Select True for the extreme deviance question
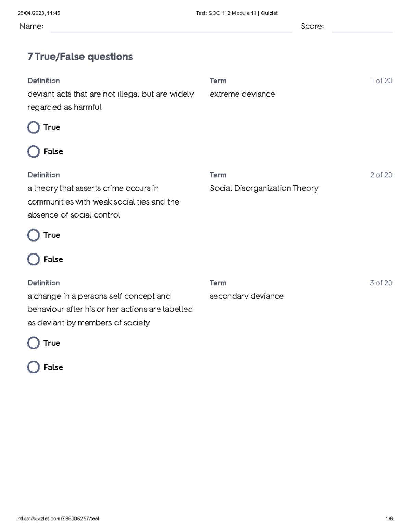 (34, 127)
